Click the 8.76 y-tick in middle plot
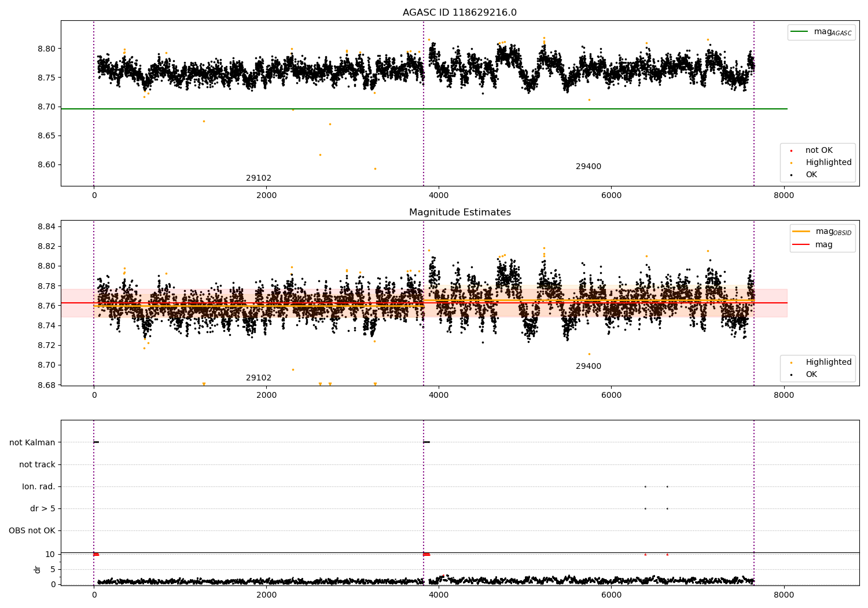The image size is (868, 608). click(46, 306)
